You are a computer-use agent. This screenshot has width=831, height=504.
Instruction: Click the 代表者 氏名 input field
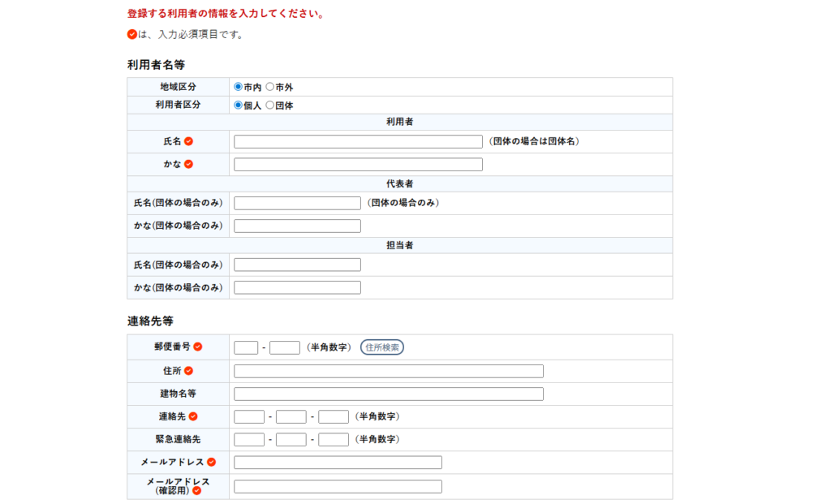coord(297,203)
